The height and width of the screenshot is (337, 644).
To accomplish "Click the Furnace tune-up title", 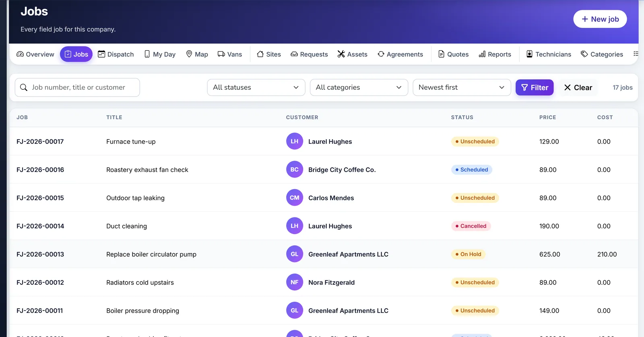I will coord(131,142).
